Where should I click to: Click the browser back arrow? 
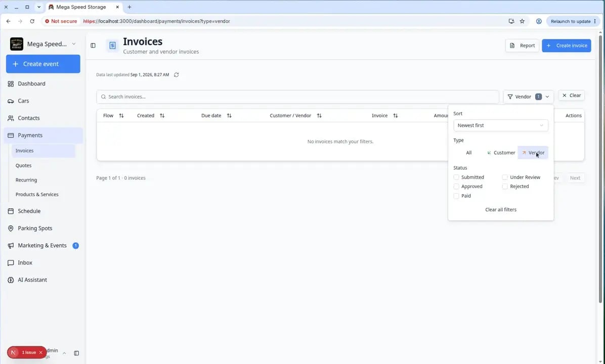(9, 21)
